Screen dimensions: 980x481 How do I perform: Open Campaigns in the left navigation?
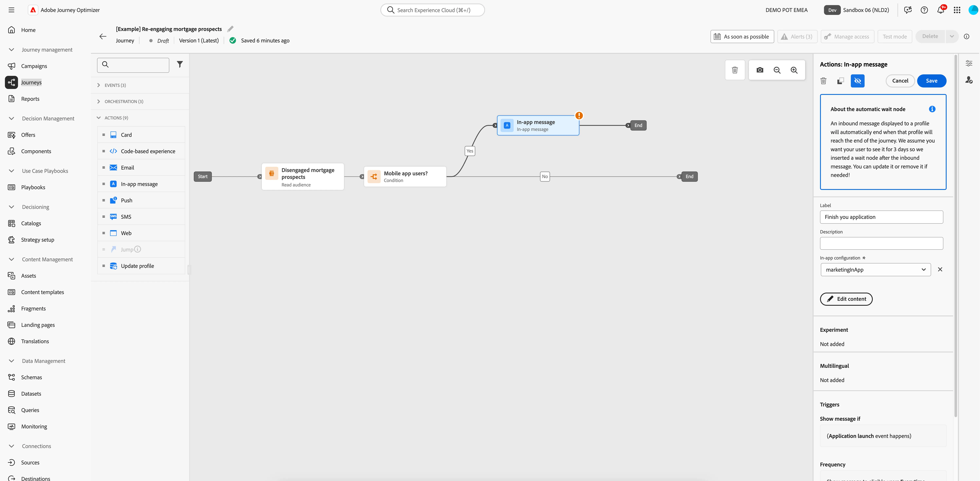34,66
